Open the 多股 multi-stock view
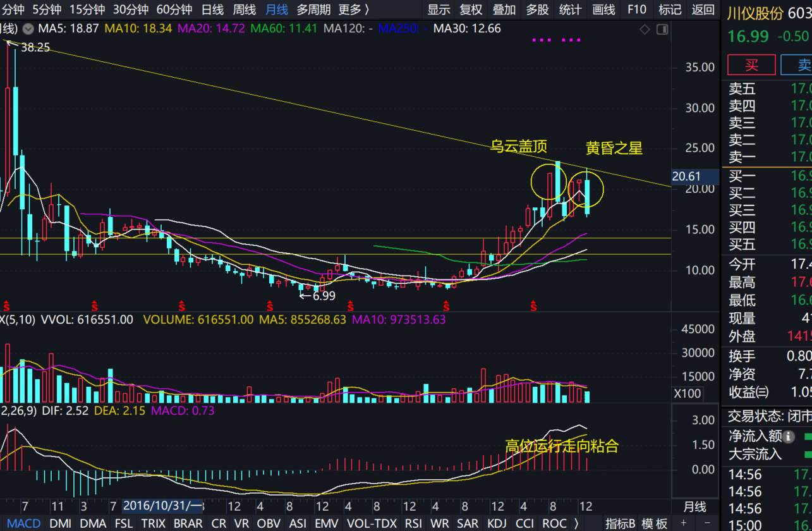Viewport: 812px width, 531px height. (x=537, y=9)
